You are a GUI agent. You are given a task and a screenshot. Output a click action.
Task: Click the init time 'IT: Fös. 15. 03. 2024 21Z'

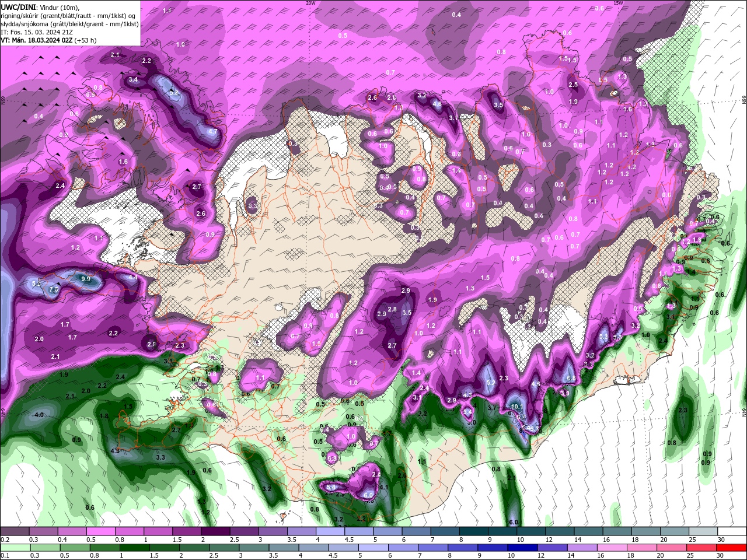[36, 32]
